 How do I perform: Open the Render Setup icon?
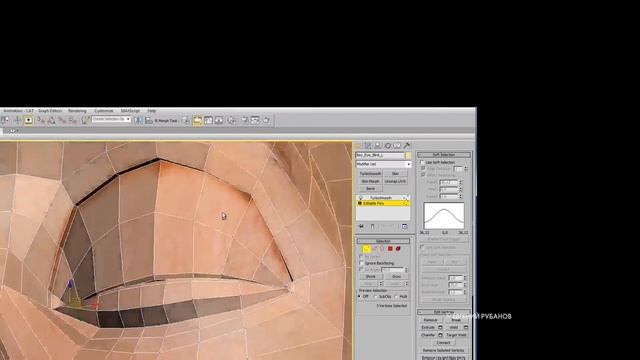pyautogui.click(x=244, y=120)
